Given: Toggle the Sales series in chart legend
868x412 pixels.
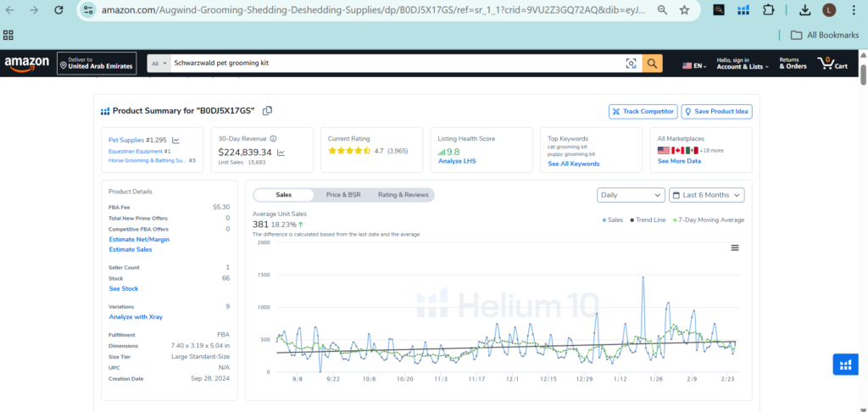Looking at the screenshot, I should (x=612, y=220).
